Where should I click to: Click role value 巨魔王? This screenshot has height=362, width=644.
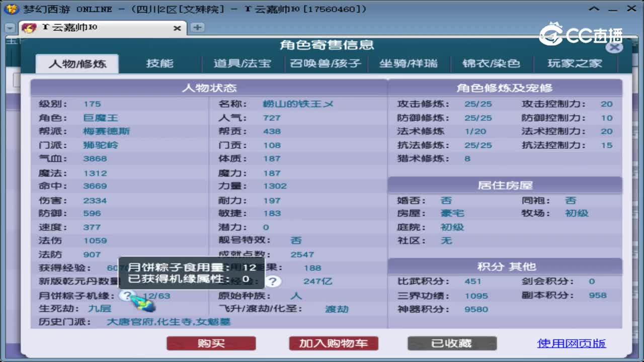101,118
